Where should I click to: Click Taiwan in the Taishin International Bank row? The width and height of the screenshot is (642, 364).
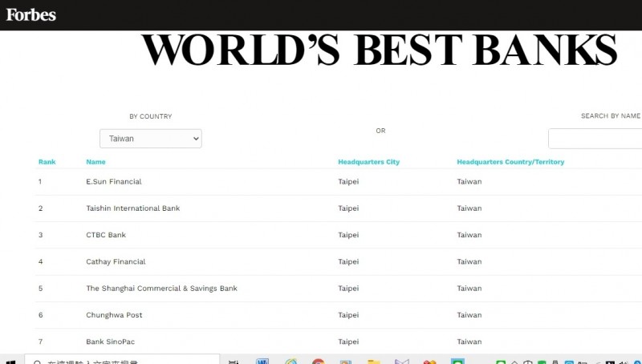pos(469,208)
